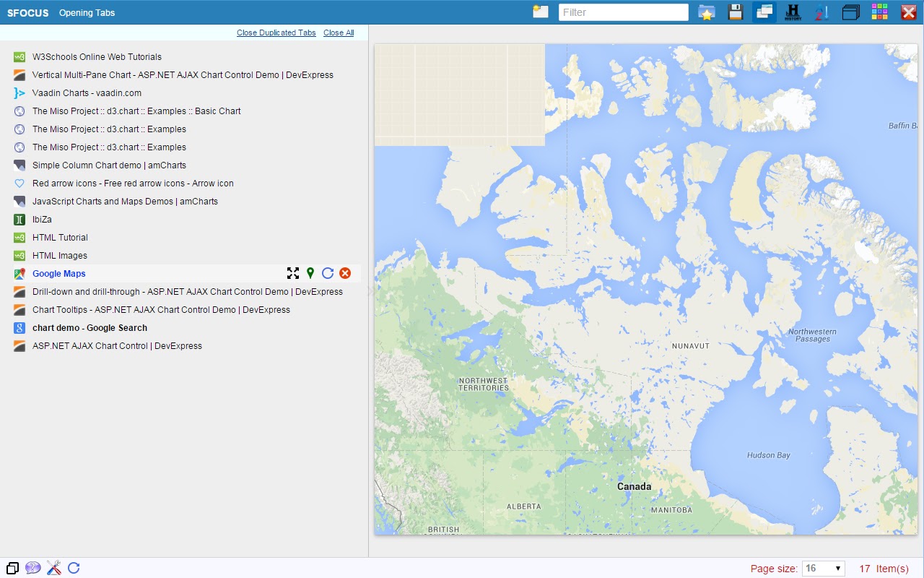Click the SFOCUS logo text

[28, 12]
